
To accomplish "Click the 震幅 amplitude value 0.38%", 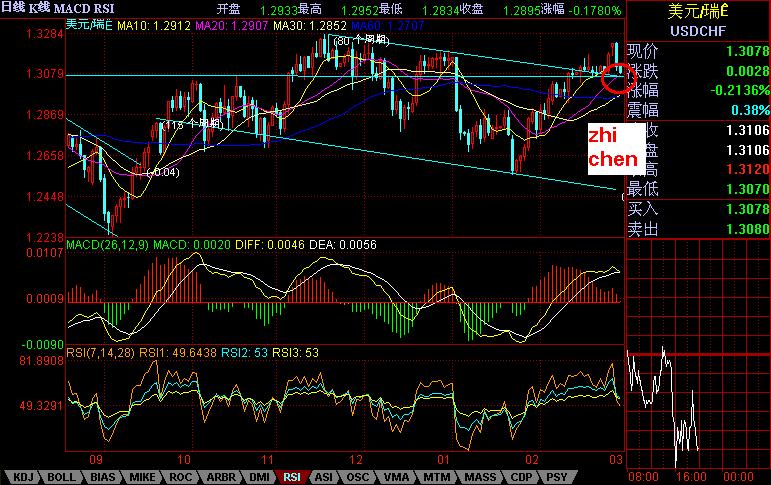I will tap(751, 110).
